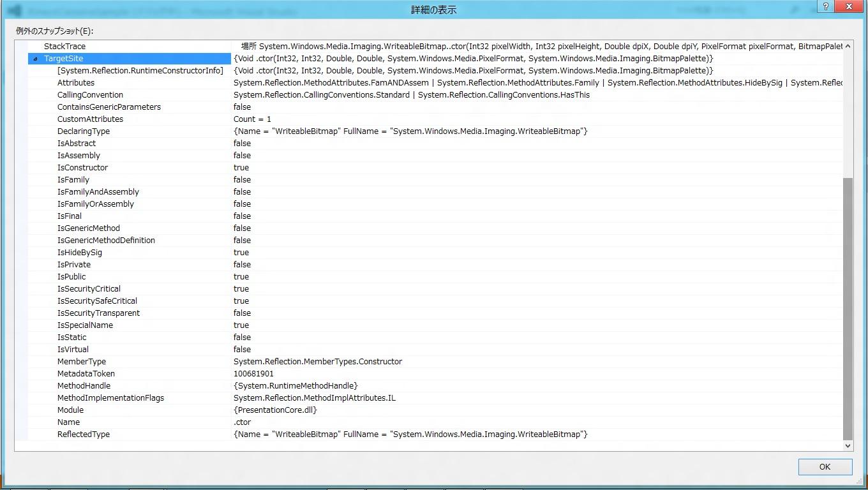The height and width of the screenshot is (490, 868).
Task: Click the 'Count = 1' value
Action: [252, 119]
